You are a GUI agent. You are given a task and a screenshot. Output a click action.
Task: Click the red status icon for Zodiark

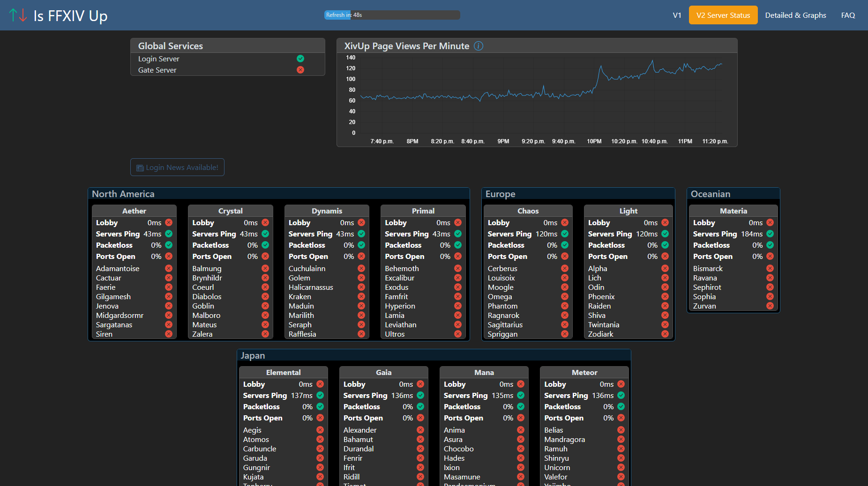click(665, 334)
